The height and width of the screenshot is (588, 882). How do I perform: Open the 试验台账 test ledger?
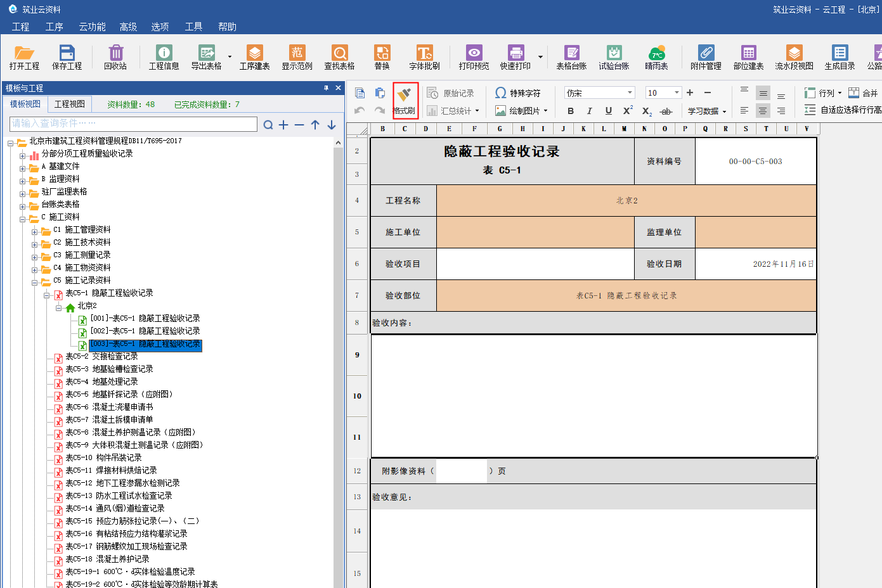614,57
